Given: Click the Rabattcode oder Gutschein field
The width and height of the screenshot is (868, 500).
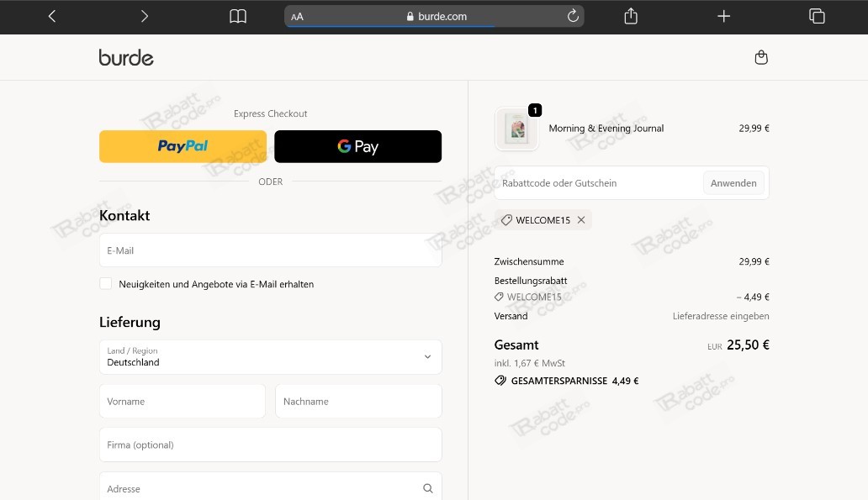Looking at the screenshot, I should pyautogui.click(x=599, y=183).
